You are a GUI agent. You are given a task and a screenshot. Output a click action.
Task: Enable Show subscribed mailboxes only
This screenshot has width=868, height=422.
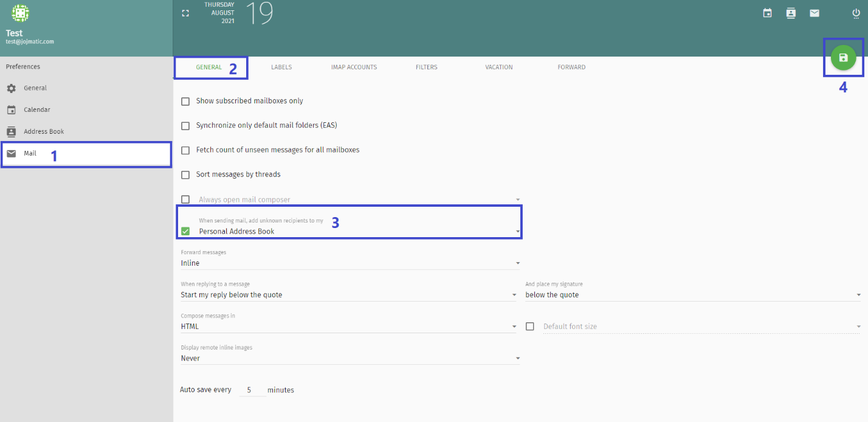click(x=185, y=102)
